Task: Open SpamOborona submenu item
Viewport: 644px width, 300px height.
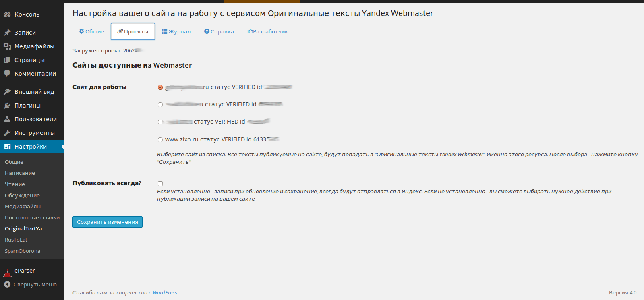Action: tap(23, 251)
